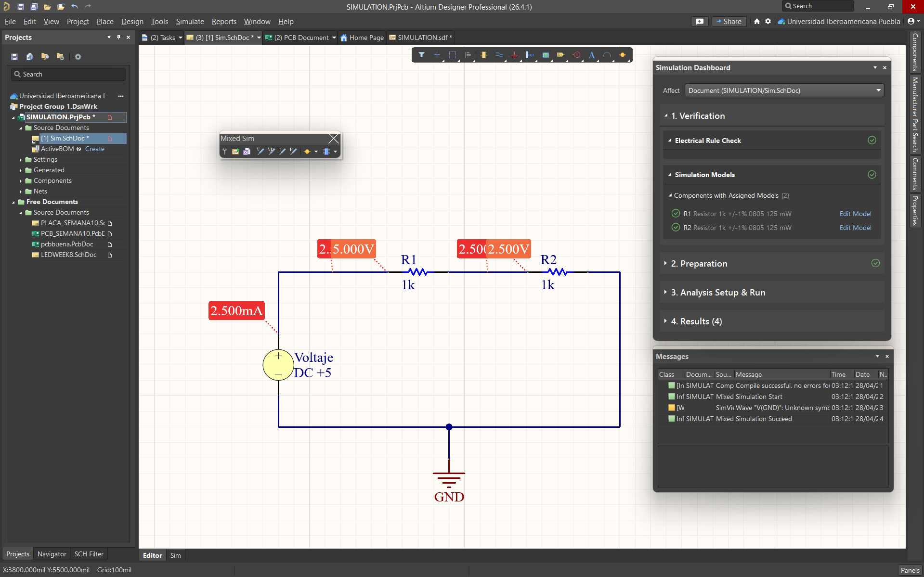Click the Undo arrow
The width and height of the screenshot is (924, 577).
coord(74,6)
